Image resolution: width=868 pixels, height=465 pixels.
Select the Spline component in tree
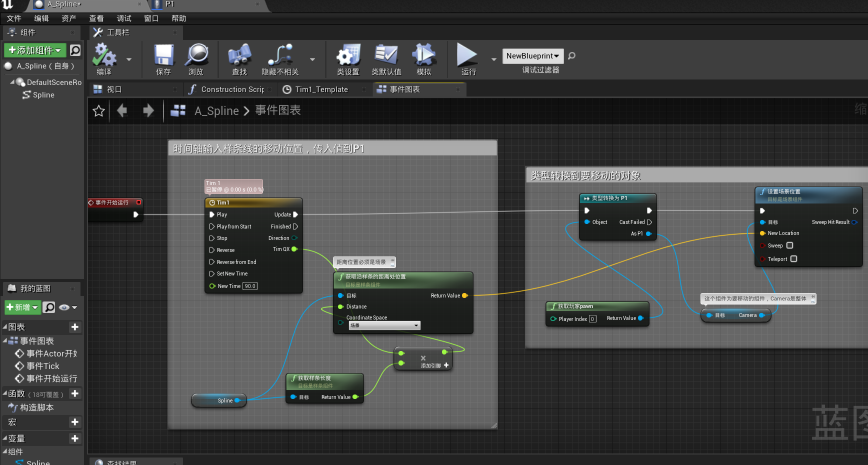click(x=43, y=95)
